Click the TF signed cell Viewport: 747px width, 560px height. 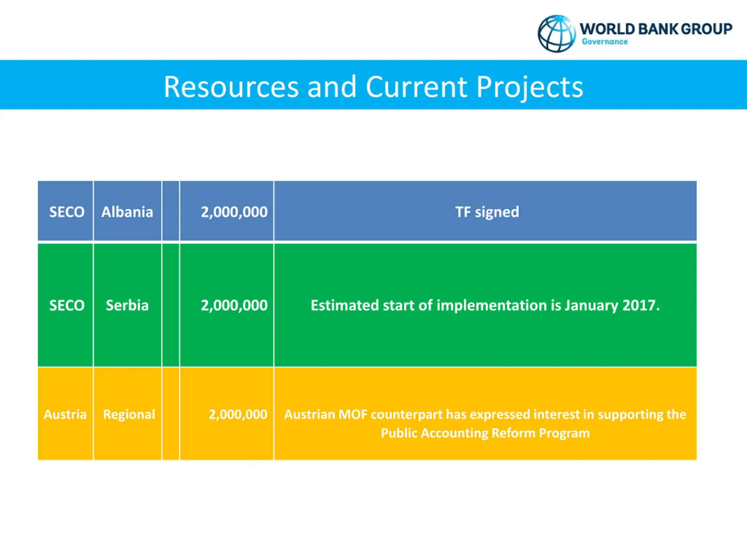(485, 211)
